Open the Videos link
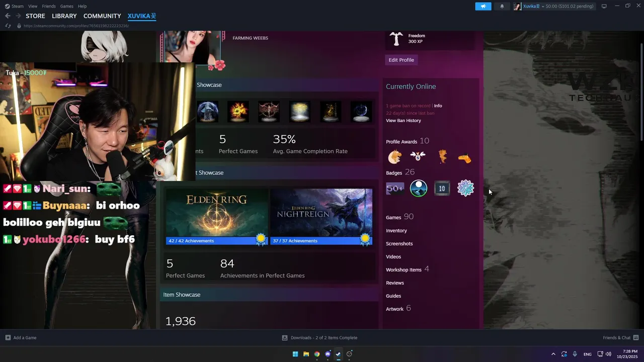 393,257
